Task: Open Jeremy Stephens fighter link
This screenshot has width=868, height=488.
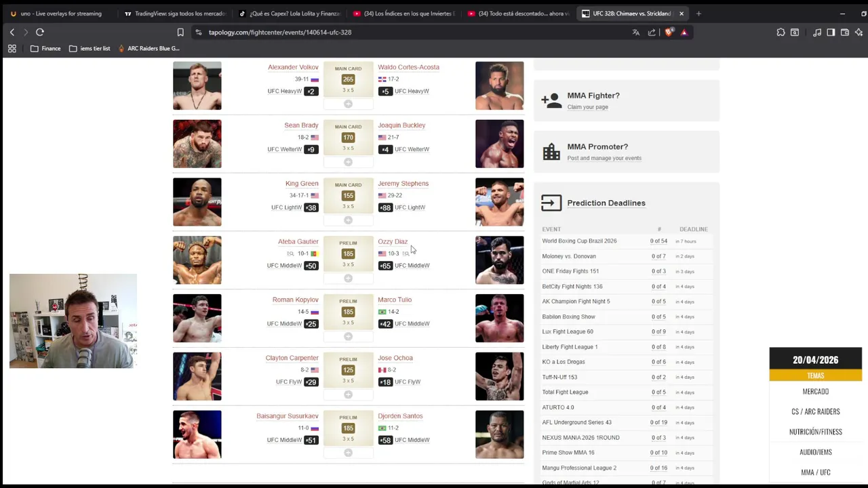Action: click(x=403, y=184)
